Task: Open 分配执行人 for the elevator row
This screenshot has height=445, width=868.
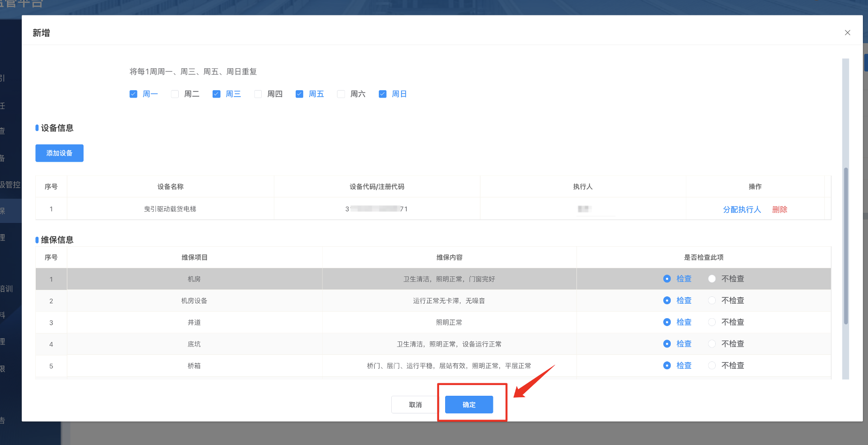Action: [742, 209]
